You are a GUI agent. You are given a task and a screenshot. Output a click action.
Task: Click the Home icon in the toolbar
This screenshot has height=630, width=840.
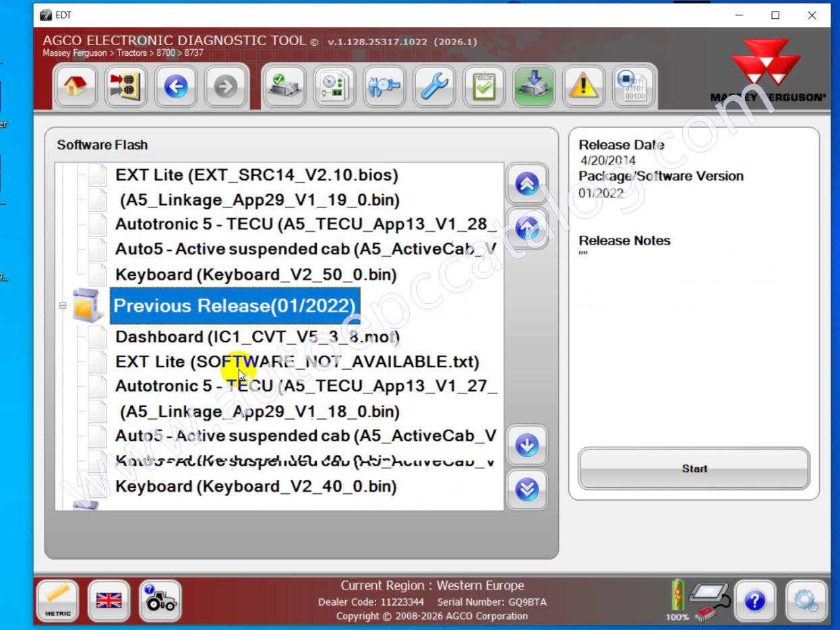click(x=76, y=86)
